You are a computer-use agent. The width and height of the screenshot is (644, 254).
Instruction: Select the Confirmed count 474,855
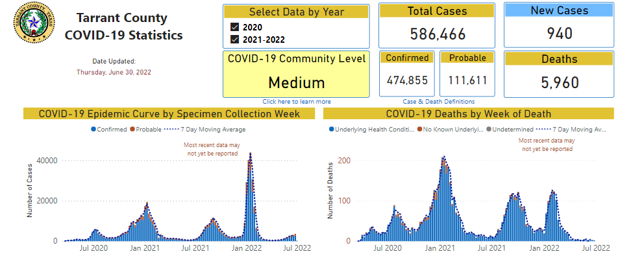pyautogui.click(x=408, y=80)
